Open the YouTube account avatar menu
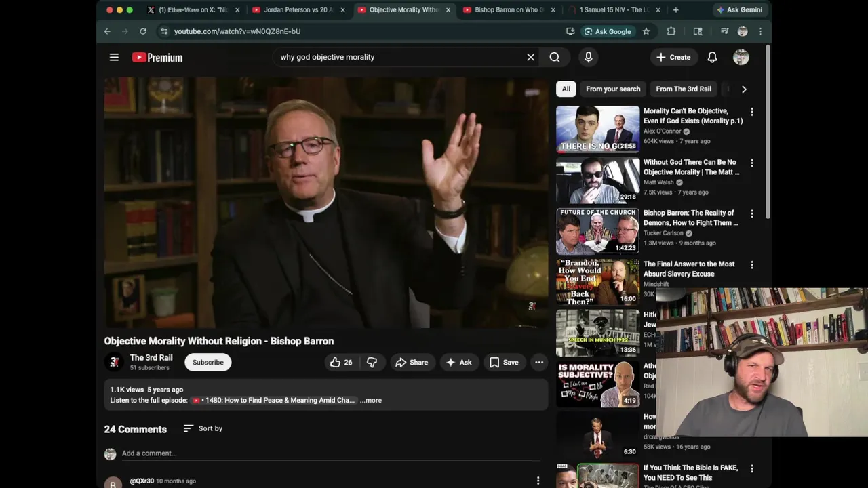The height and width of the screenshot is (488, 868). click(x=741, y=57)
